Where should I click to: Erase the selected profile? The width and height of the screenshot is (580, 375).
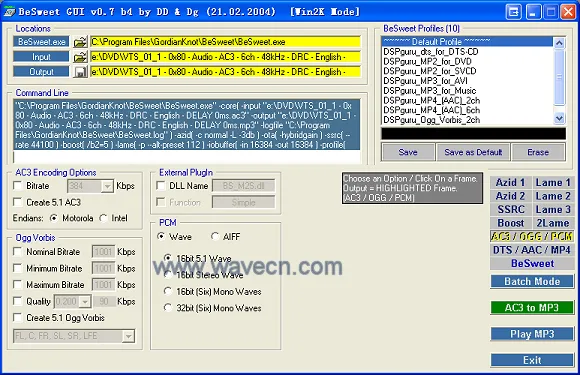[x=538, y=152]
